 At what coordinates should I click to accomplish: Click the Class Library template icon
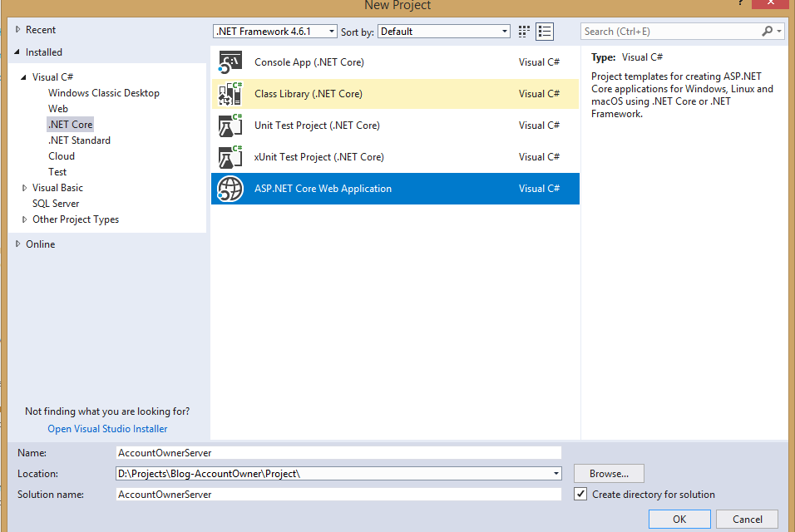(x=230, y=94)
